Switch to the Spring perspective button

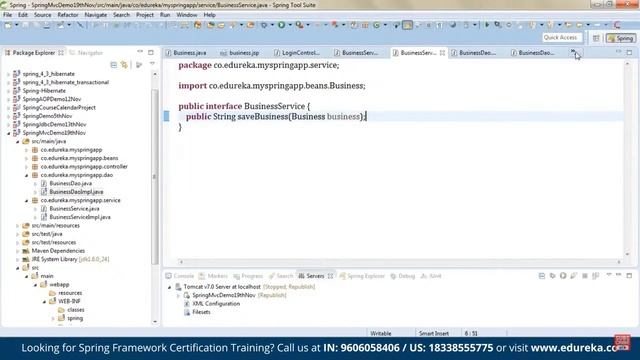620,38
